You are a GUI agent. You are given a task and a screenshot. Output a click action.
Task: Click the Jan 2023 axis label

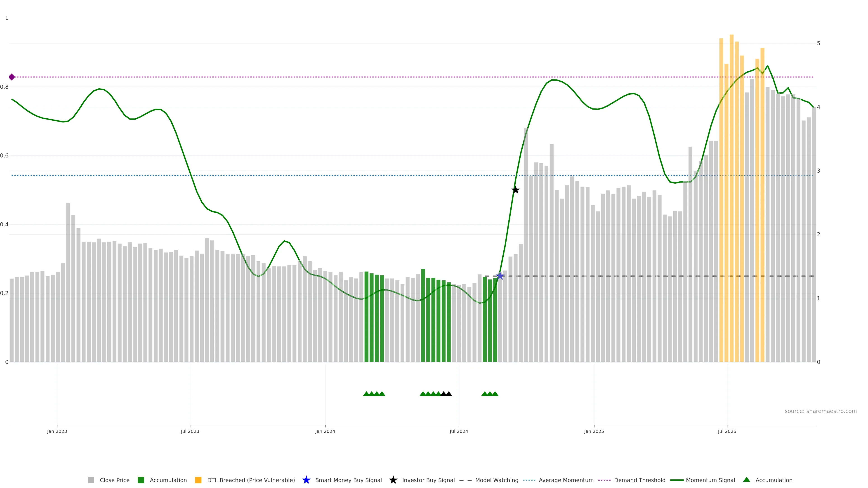57,431
